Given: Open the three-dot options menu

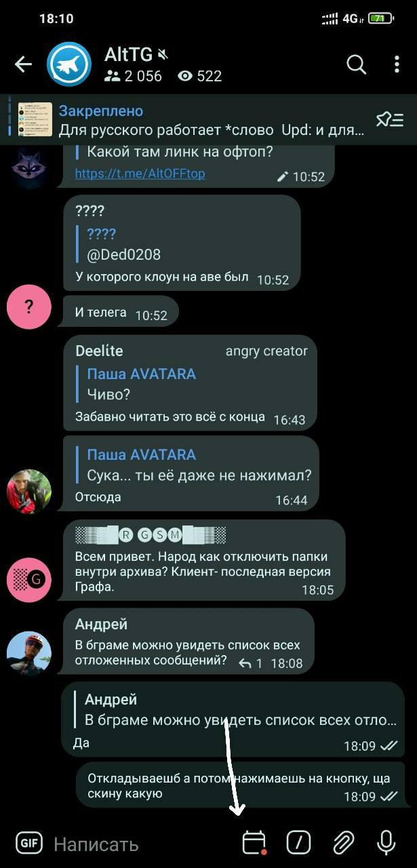Looking at the screenshot, I should click(397, 64).
